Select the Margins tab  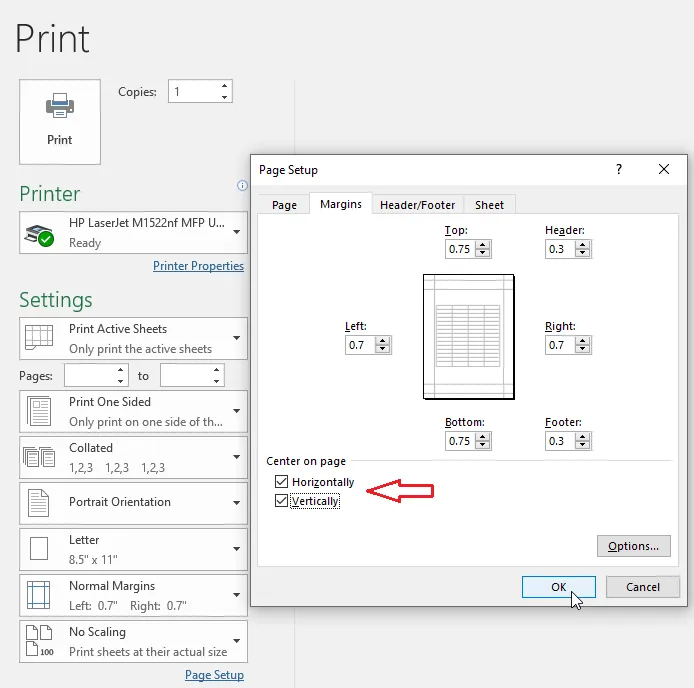[x=341, y=204]
